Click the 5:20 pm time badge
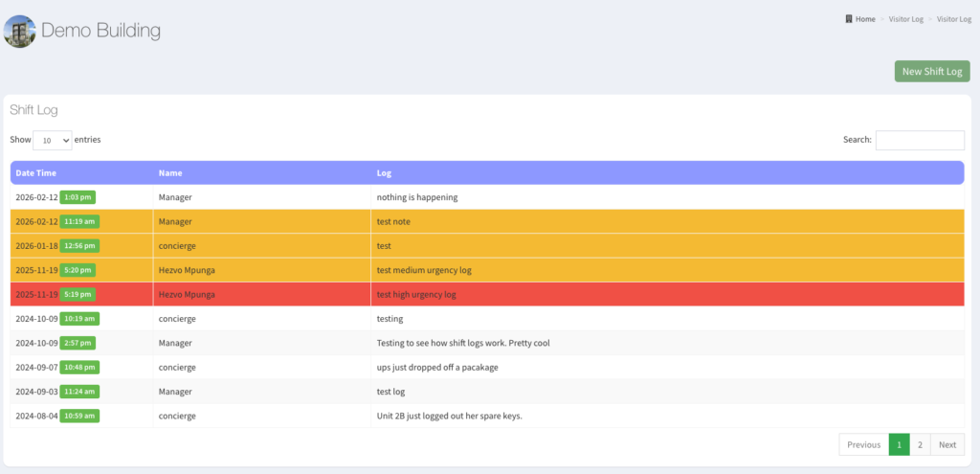The width and height of the screenshot is (980, 474). (x=78, y=270)
